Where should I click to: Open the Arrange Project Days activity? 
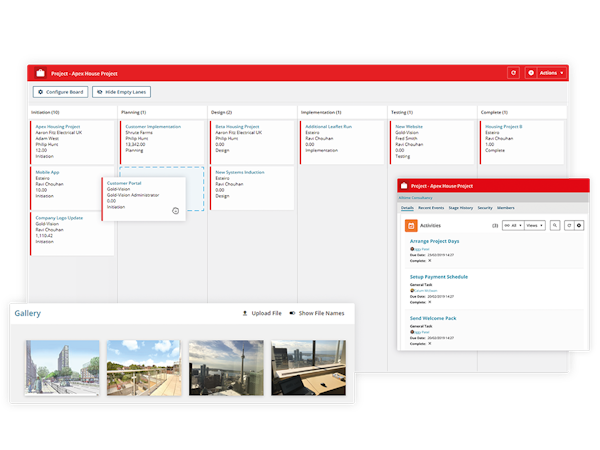[x=434, y=241]
